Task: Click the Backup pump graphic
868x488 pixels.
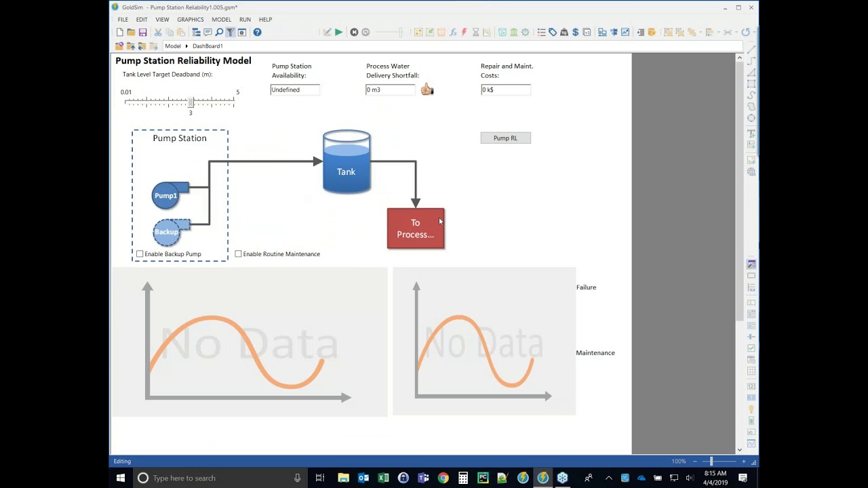Action: pos(170,232)
